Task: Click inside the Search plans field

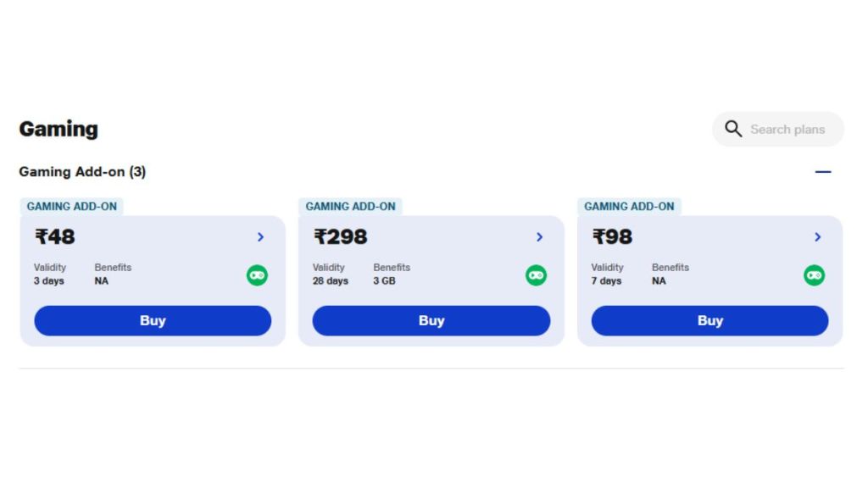Action: point(787,129)
